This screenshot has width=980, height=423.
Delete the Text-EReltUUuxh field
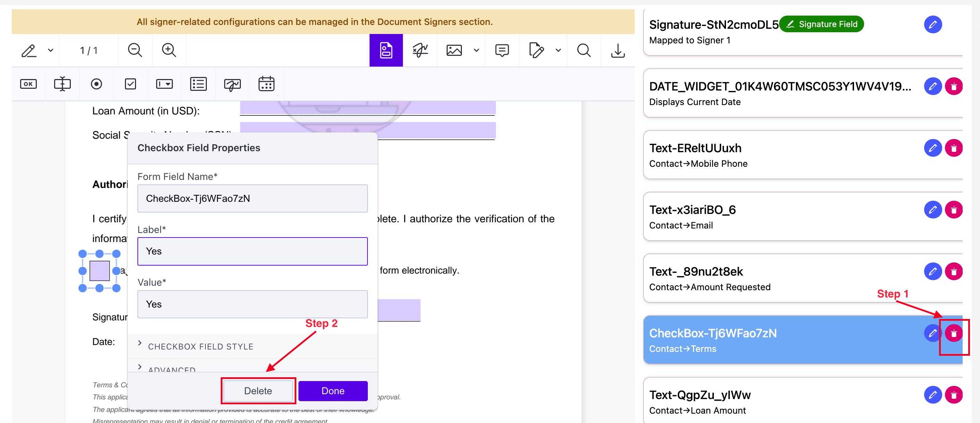click(954, 148)
